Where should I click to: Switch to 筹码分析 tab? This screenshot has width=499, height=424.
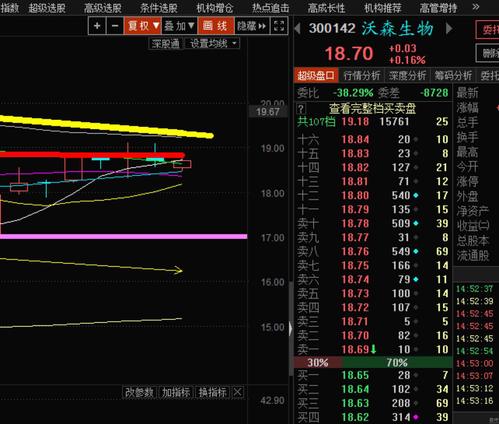(453, 75)
